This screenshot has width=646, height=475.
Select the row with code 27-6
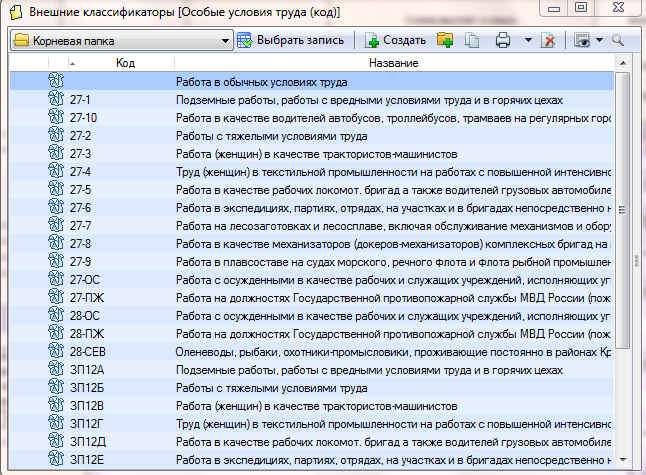pyautogui.click(x=312, y=208)
